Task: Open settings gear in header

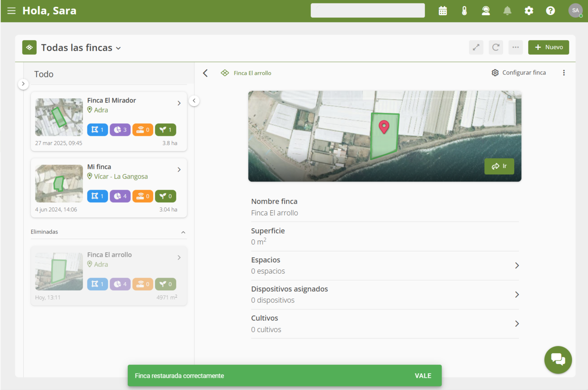Action: [529, 11]
